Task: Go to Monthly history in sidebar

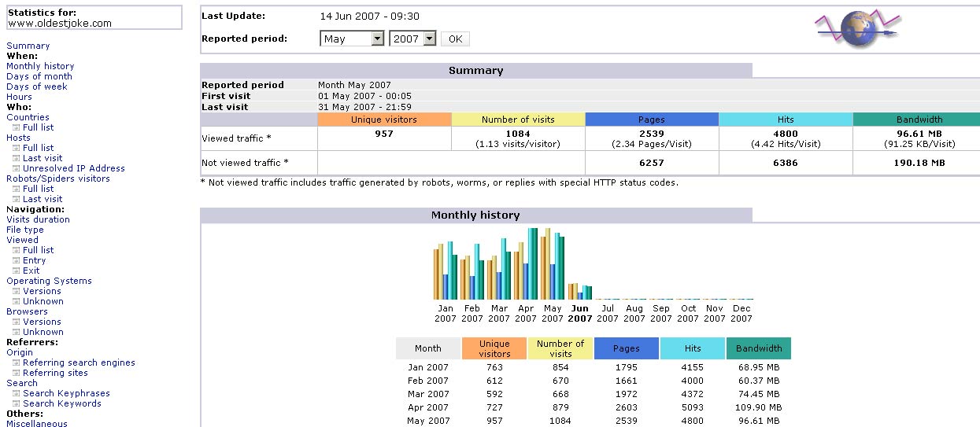Action: pos(40,66)
